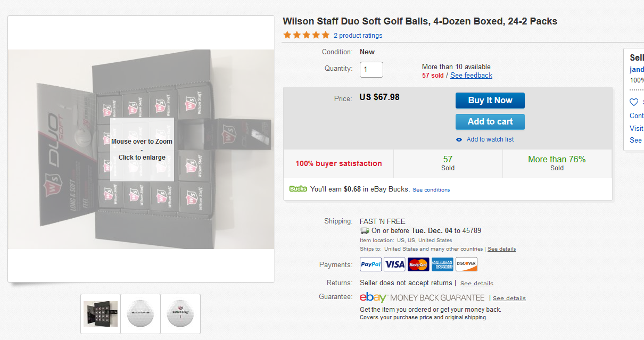
Task: Click the Buy It Now button
Action: coord(490,101)
